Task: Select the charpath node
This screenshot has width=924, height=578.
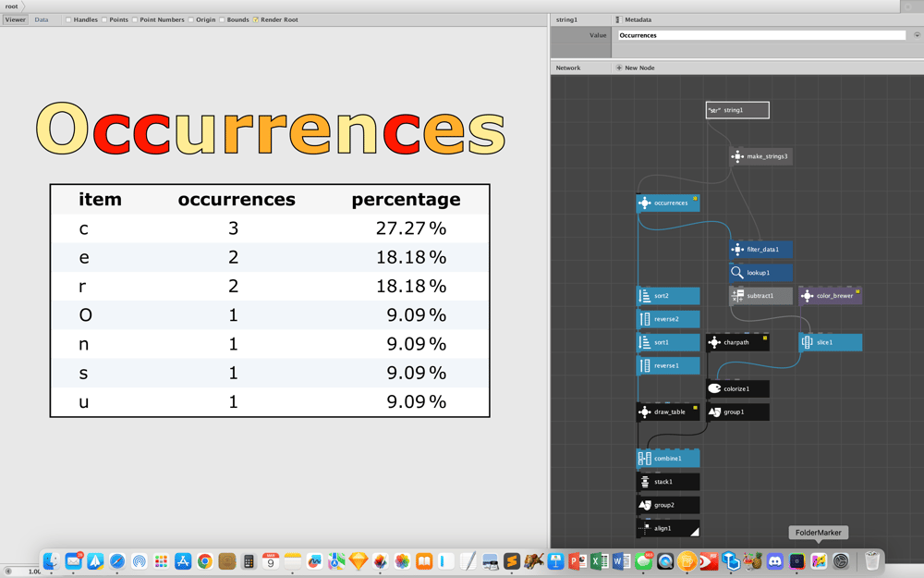Action: pyautogui.click(x=737, y=342)
